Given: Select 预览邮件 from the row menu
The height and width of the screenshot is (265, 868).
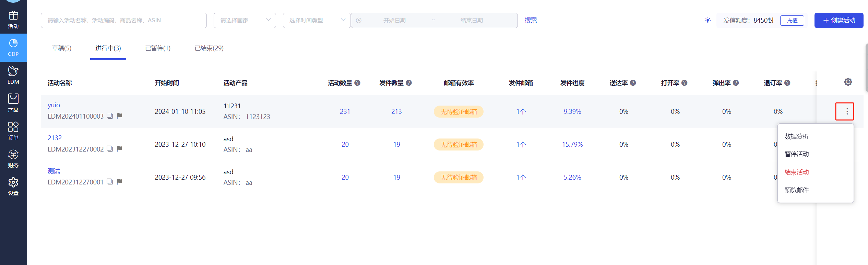Looking at the screenshot, I should tap(797, 190).
